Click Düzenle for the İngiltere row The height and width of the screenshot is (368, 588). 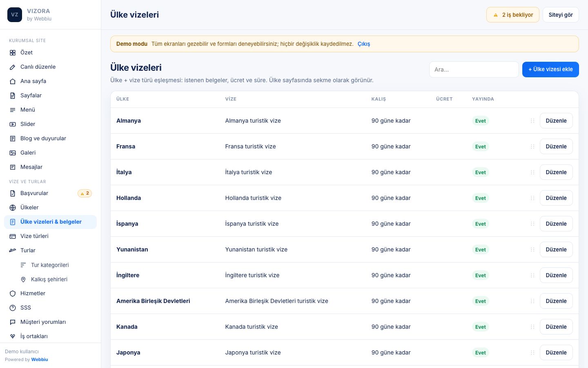pyautogui.click(x=556, y=275)
